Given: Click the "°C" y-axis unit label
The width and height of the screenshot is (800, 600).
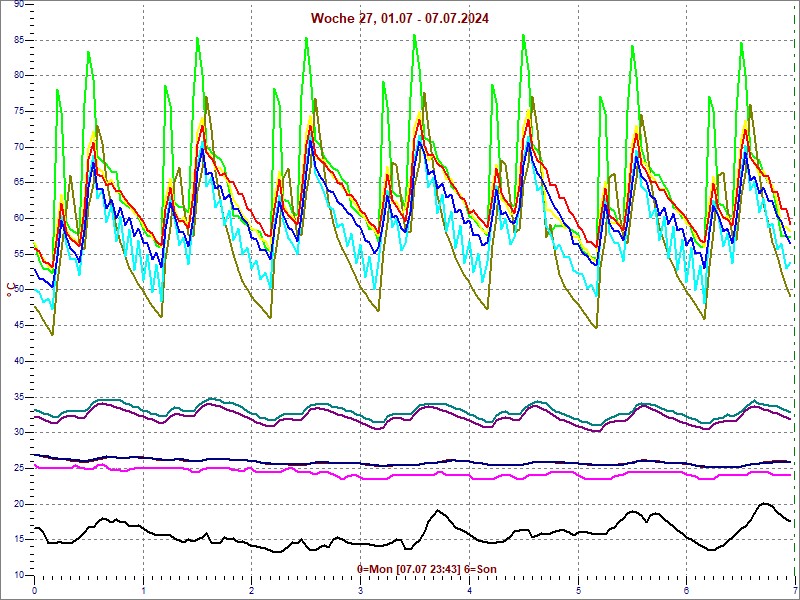Looking at the screenshot, I should 11,290.
